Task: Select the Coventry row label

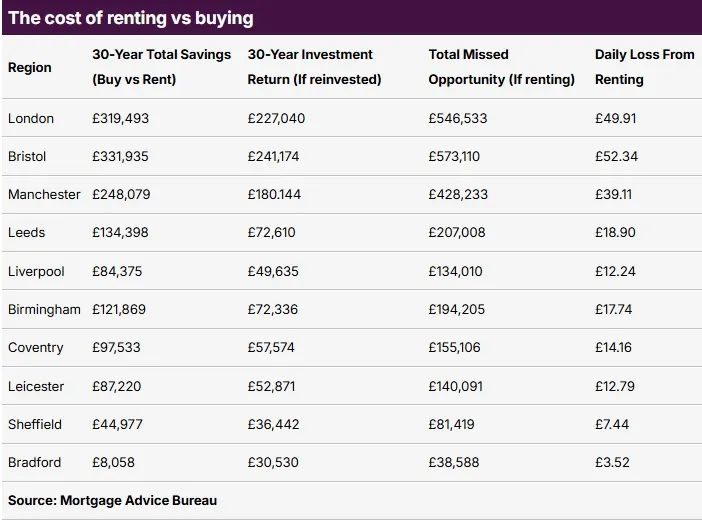Action: coord(36,347)
